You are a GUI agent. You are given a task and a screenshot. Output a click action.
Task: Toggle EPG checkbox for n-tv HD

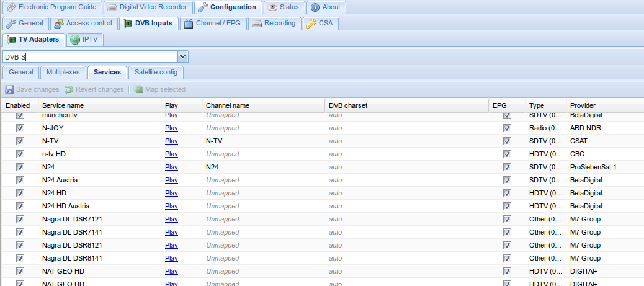[508, 154]
